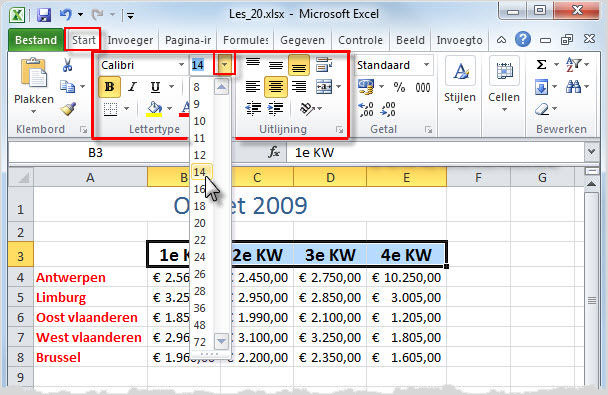This screenshot has height=395, width=608.
Task: Click the Cut scissors icon
Action: pyautogui.click(x=67, y=65)
